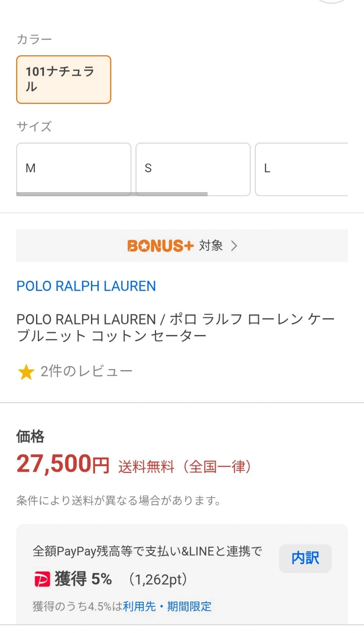Screen dimensions: 364x633
Task: Tap the 対象 label in bonus banner
Action: [211, 246]
